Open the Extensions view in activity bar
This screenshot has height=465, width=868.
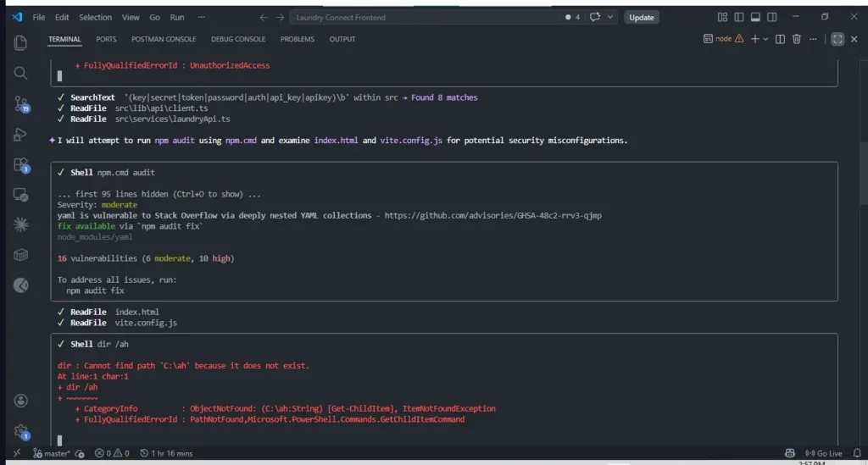[x=21, y=165]
